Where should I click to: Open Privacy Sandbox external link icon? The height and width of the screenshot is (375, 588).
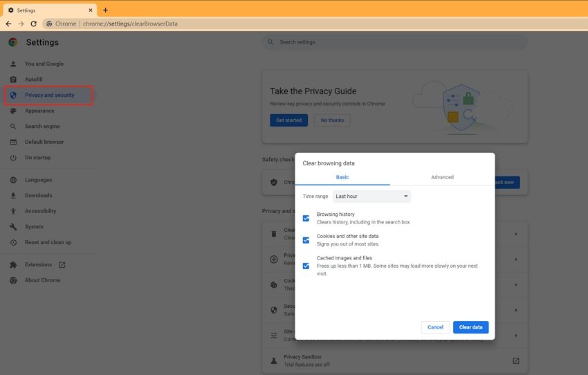coord(516,360)
